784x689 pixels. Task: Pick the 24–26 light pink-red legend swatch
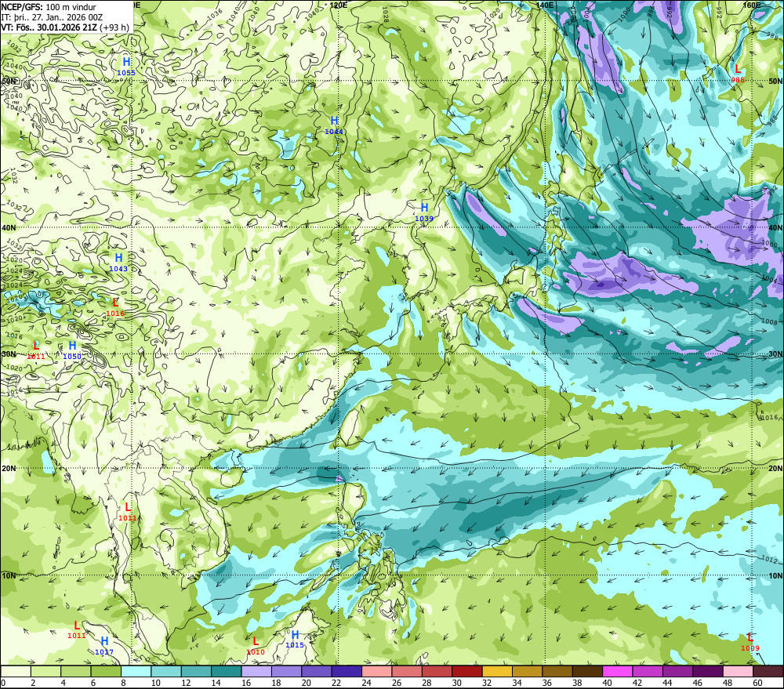[377, 671]
